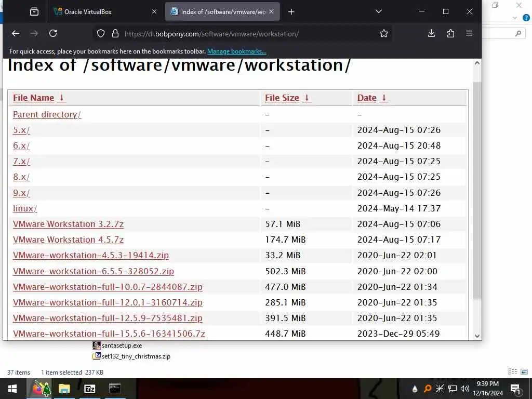Image resolution: width=532 pixels, height=399 pixels.
Task: Open a new browser tab
Action: (x=291, y=12)
